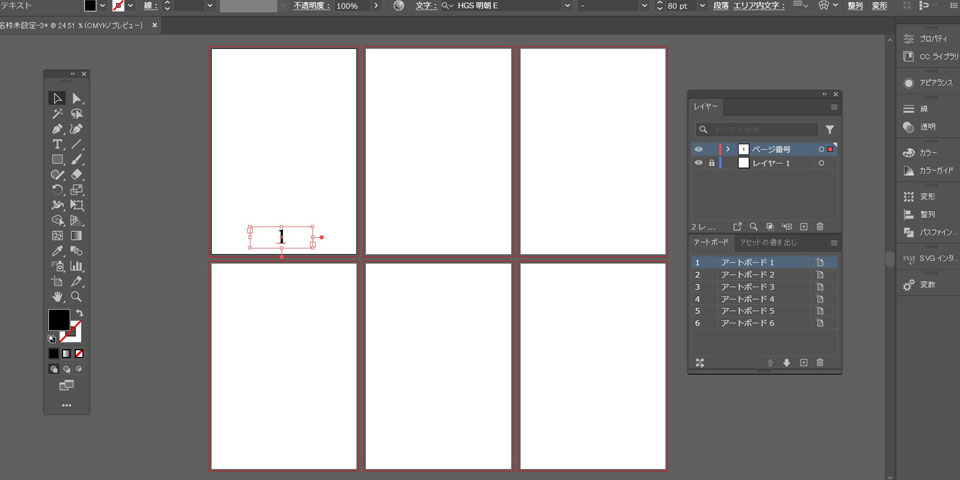
Task: Select the Direct Selection tool
Action: (x=77, y=98)
